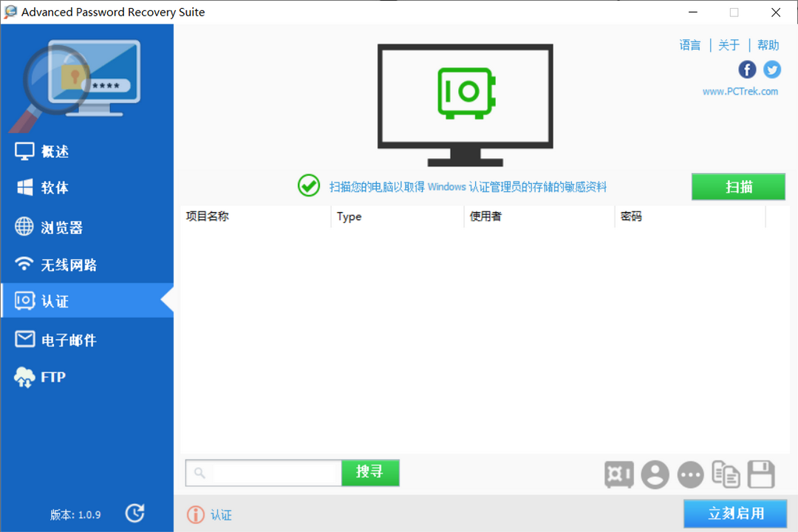Click the vault icon in bottom toolbar
The image size is (798, 532).
(x=619, y=474)
